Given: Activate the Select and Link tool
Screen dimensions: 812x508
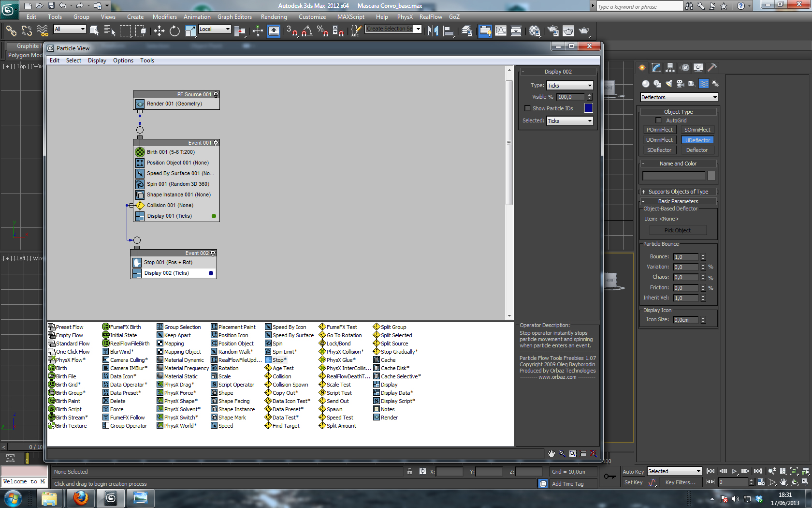Looking at the screenshot, I should tap(11, 31).
